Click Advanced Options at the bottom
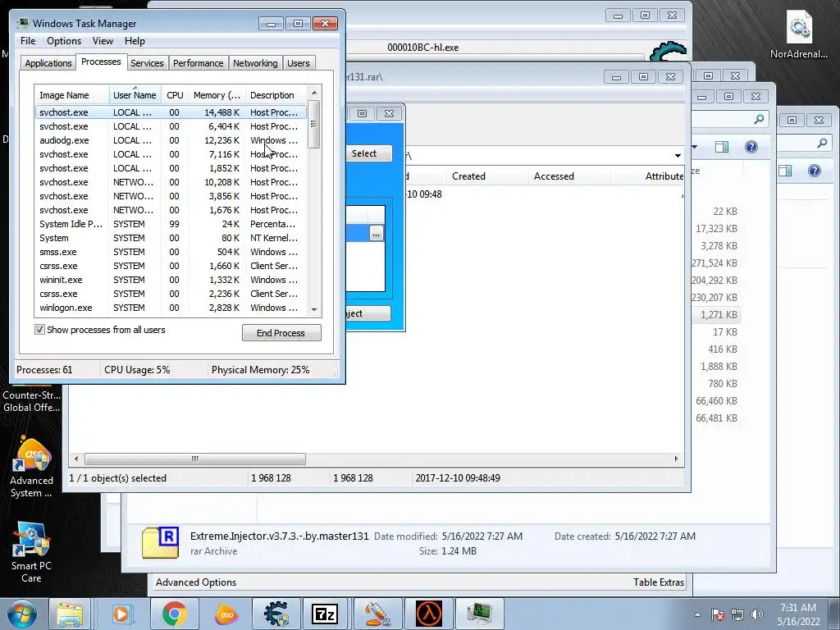Screen dimensions: 840x630 coord(196,582)
